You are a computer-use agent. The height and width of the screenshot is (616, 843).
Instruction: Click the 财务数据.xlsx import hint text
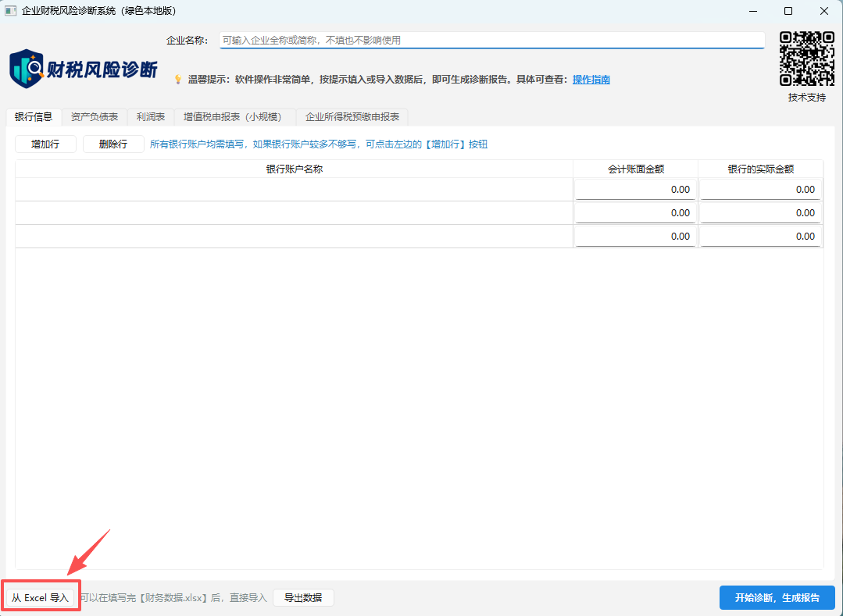click(173, 598)
